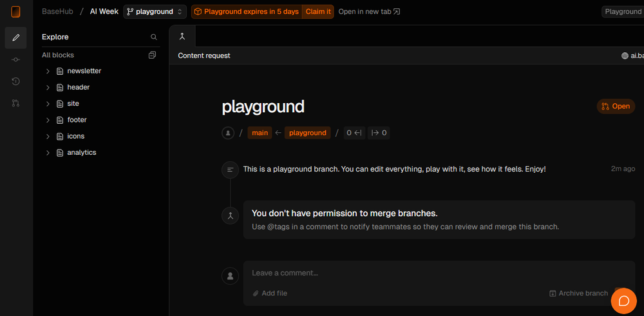Click the 0 commits ahead indicator

379,133
